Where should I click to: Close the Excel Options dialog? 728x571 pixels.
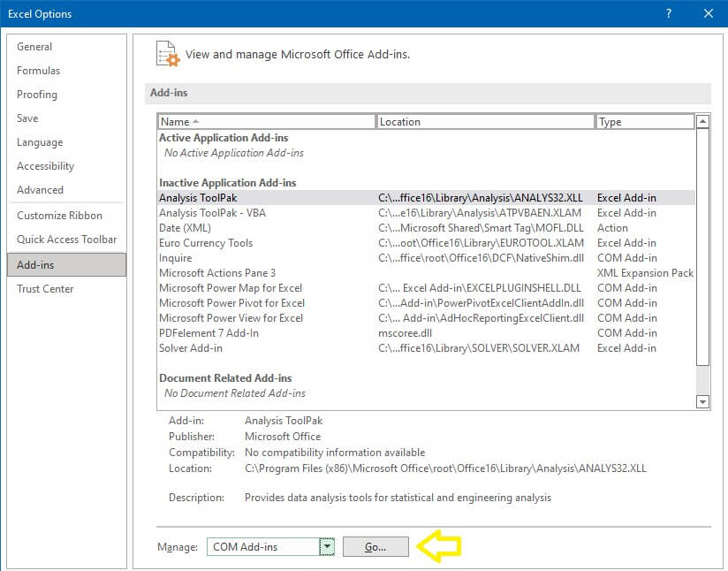(709, 13)
